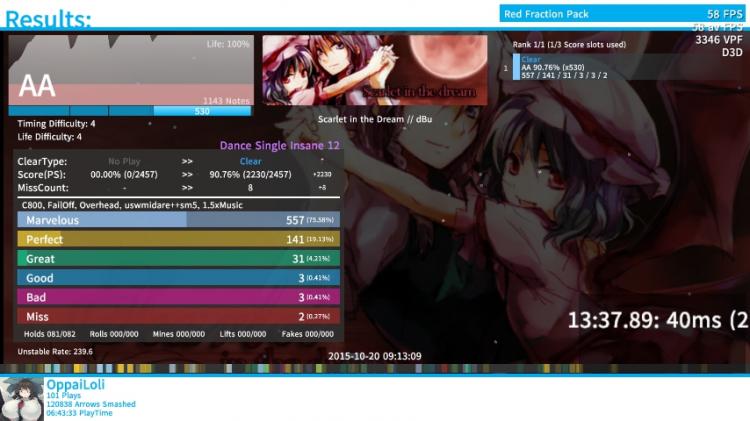Click the Results: heading

point(48,20)
